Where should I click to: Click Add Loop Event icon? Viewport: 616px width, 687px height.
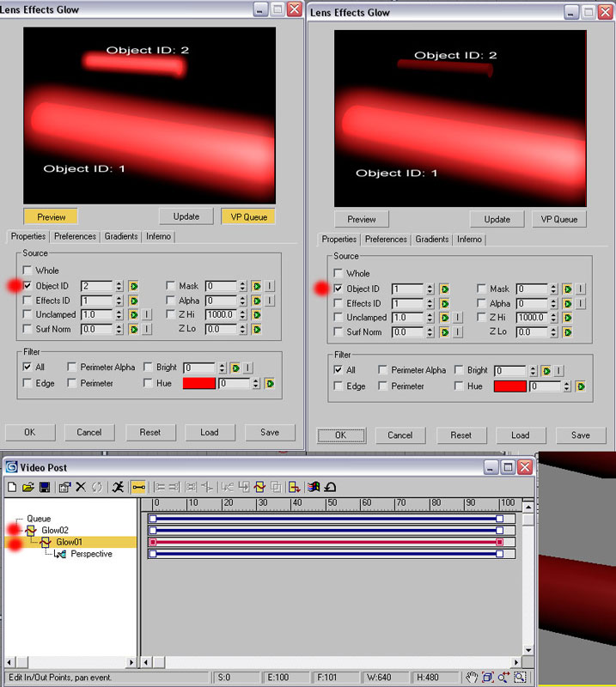[x=330, y=487]
